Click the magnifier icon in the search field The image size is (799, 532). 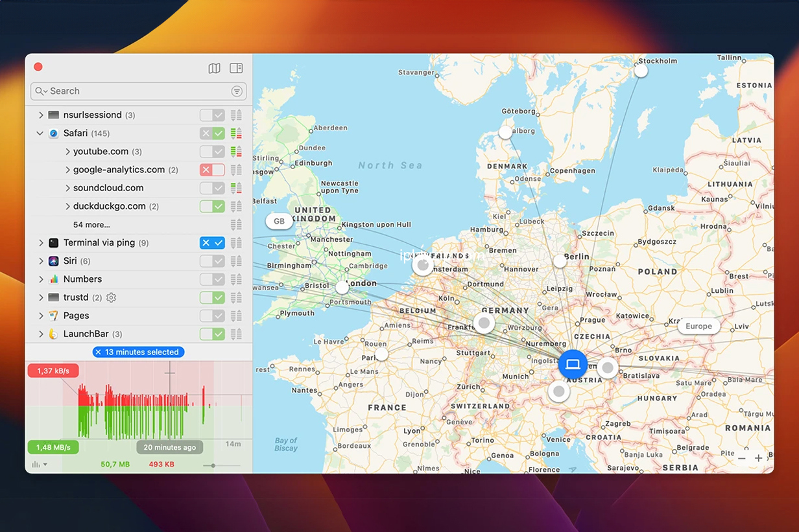(41, 91)
